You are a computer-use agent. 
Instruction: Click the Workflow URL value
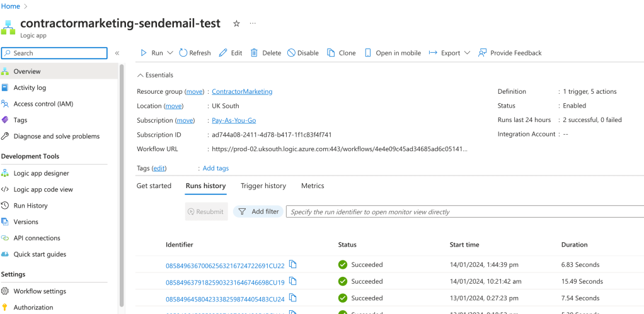pyautogui.click(x=340, y=149)
